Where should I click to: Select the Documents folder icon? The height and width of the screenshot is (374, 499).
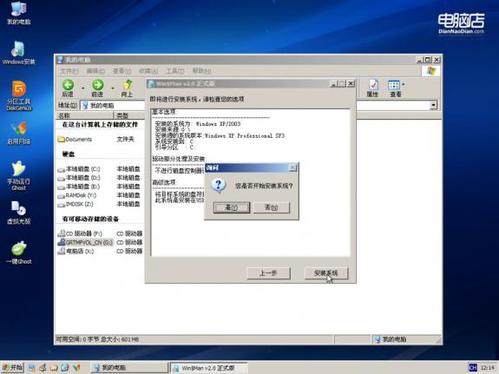(75, 139)
